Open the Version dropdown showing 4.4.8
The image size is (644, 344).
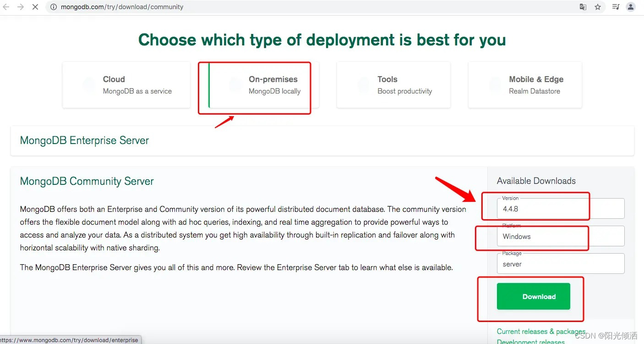click(561, 209)
